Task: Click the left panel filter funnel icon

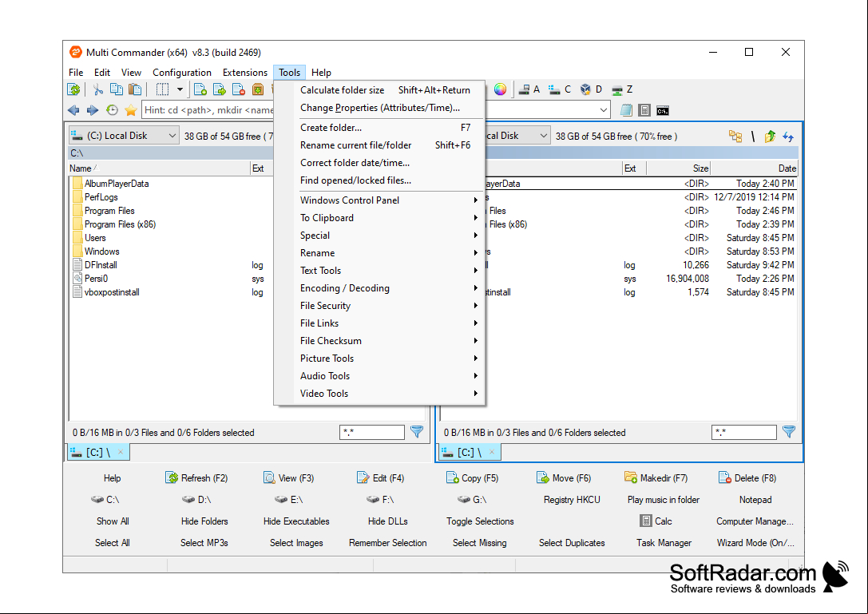Action: point(417,431)
